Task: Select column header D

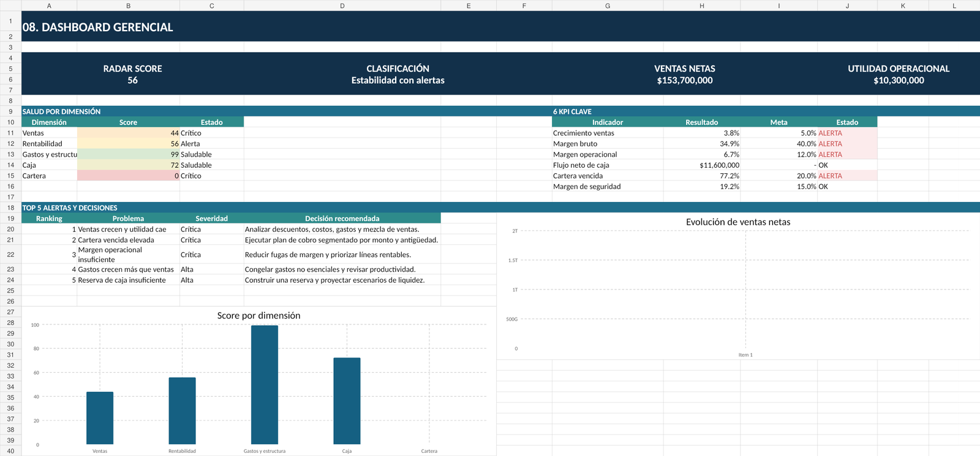Action: (342, 6)
